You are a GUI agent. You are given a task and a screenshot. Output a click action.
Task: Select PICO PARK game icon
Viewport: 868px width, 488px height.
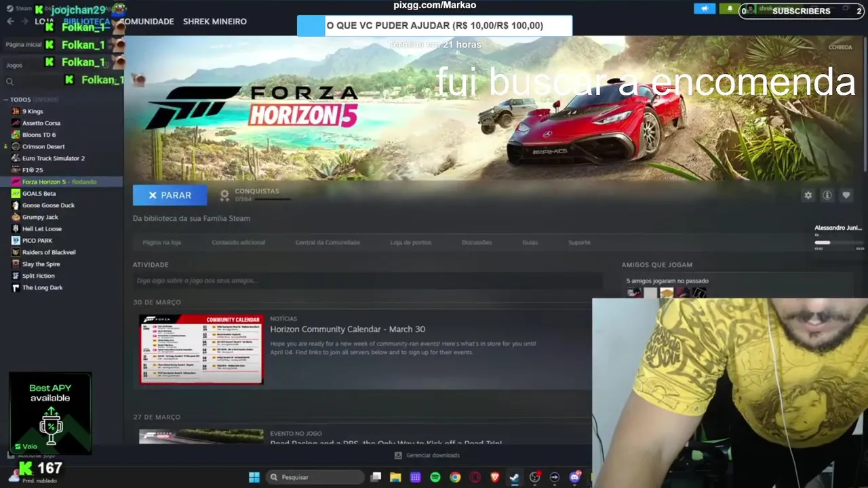click(16, 241)
